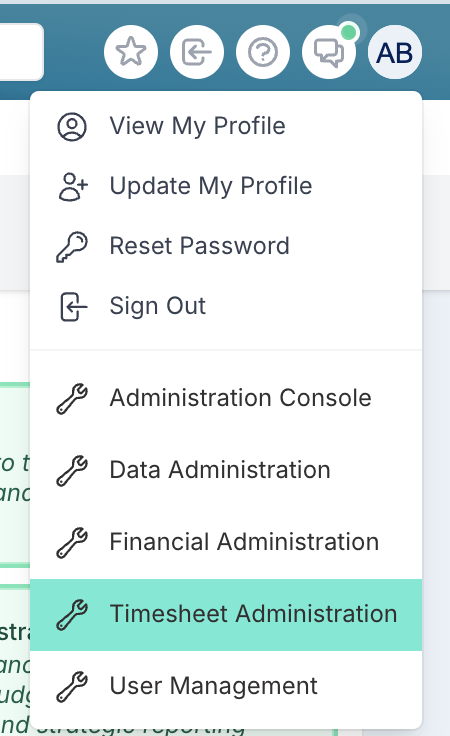The height and width of the screenshot is (736, 450).
Task: Click the sign-in arrow icon in header
Action: point(197,52)
